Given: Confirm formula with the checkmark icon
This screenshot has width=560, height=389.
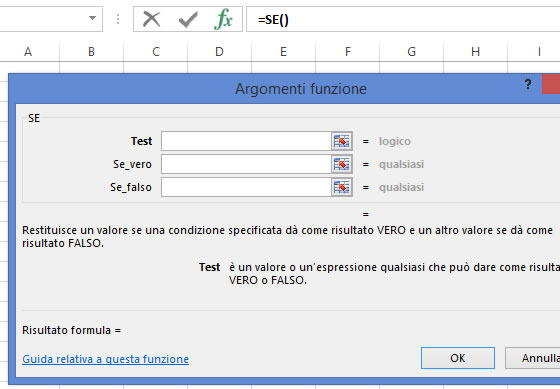Looking at the screenshot, I should (188, 19).
